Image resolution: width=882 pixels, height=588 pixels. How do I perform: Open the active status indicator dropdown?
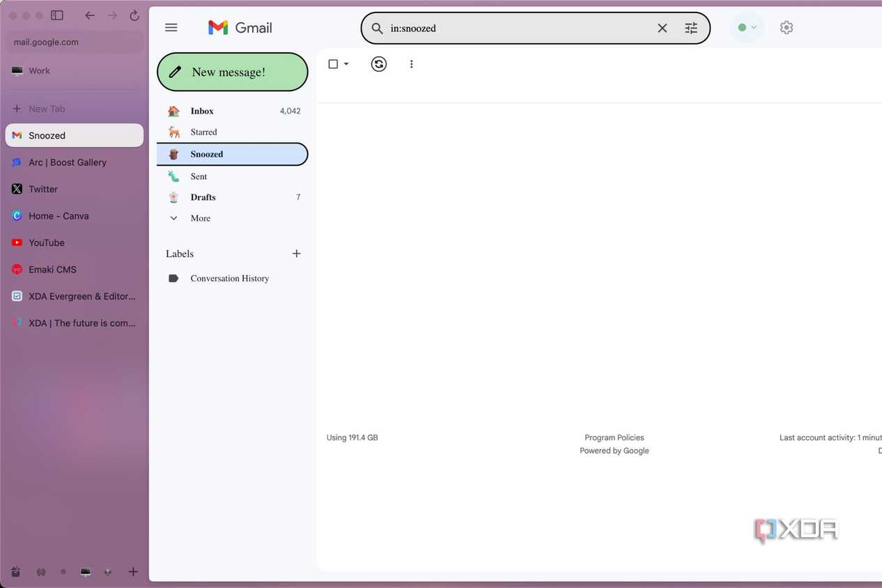click(747, 28)
